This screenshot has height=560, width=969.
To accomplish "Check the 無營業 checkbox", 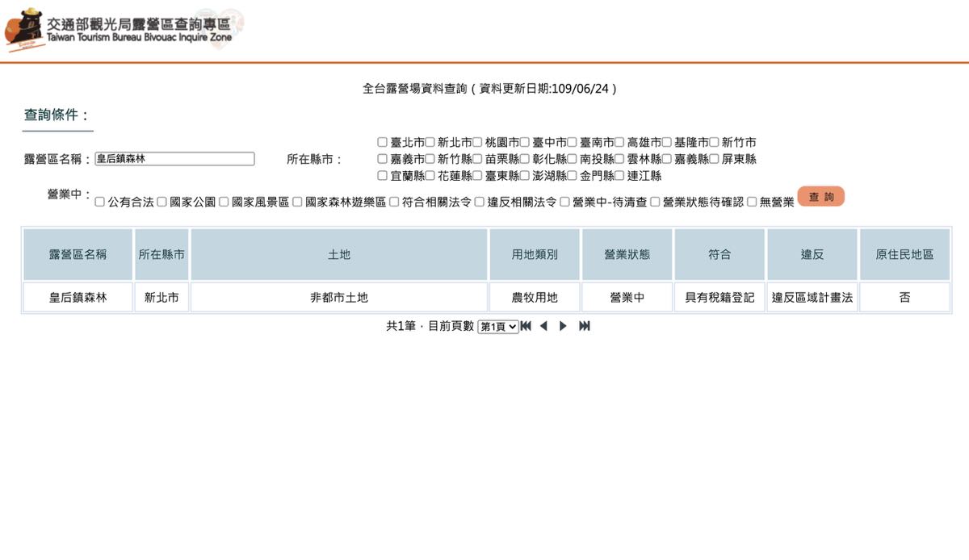I will point(752,202).
